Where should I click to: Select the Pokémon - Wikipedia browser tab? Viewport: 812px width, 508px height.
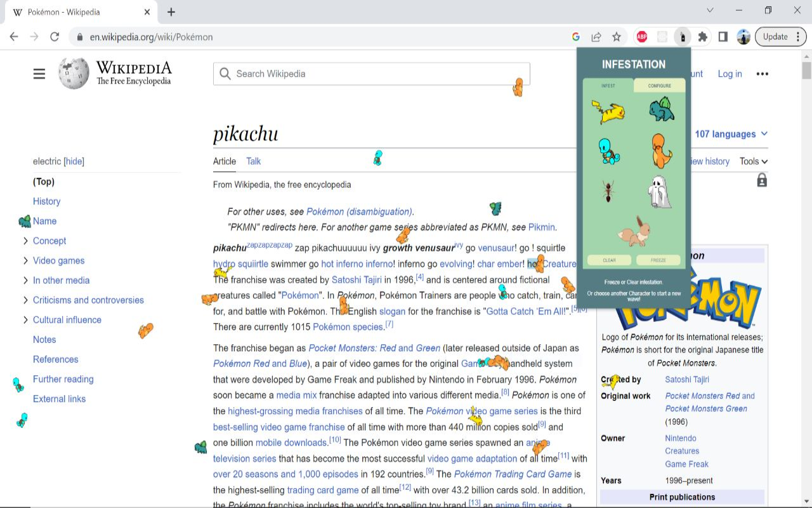pyautogui.click(x=81, y=12)
